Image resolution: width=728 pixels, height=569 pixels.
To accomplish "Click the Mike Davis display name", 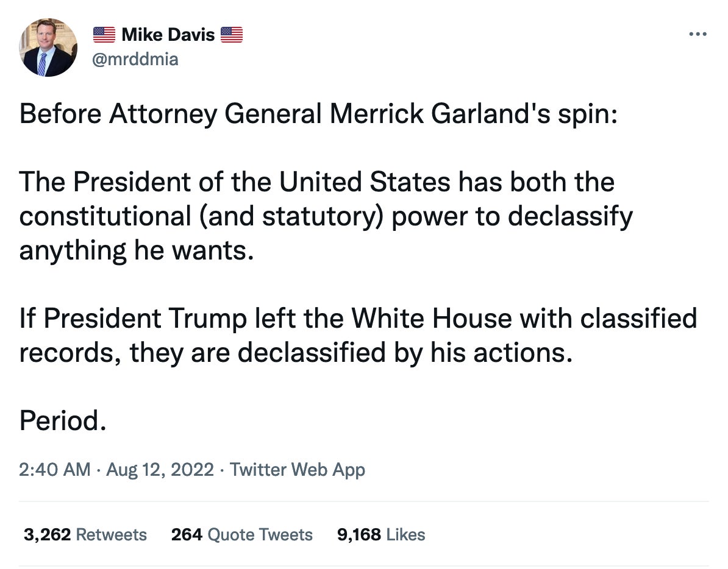I will coord(168,34).
